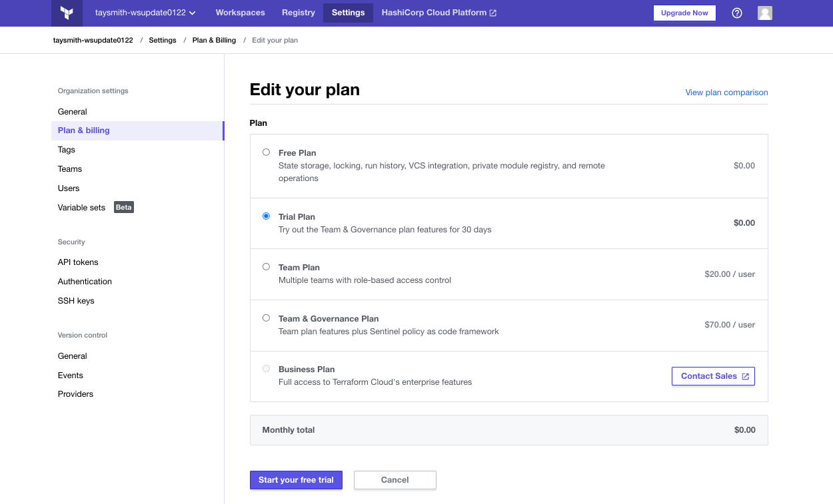Image resolution: width=833 pixels, height=504 pixels.
Task: Click the Free Plan $0.00 price
Action: tap(744, 166)
